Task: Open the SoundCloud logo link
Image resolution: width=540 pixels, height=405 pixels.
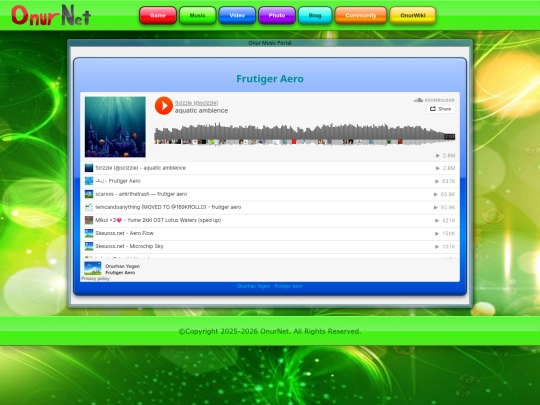Action: [434, 100]
